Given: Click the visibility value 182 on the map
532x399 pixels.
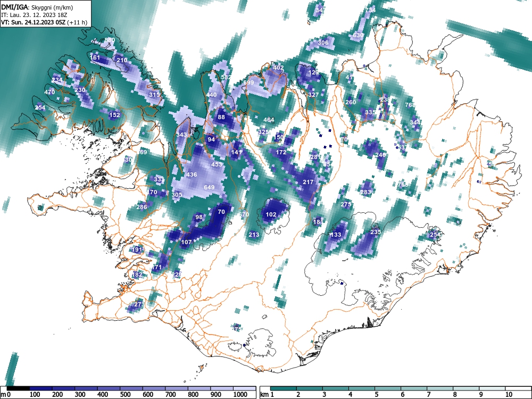Looking at the screenshot, I should pos(137,275).
